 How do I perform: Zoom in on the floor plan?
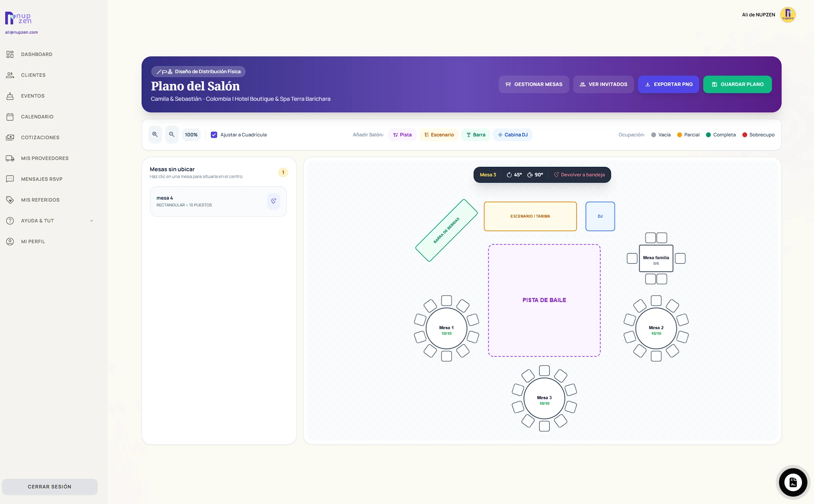(x=155, y=135)
